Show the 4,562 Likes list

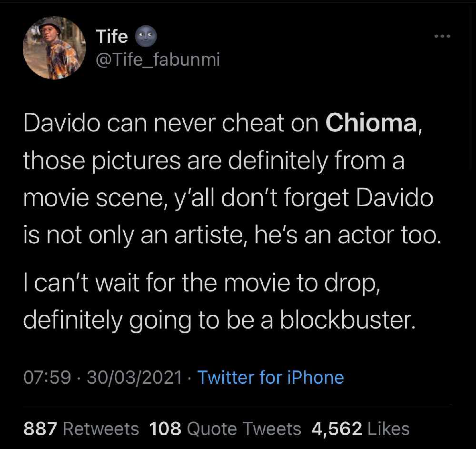click(x=360, y=429)
